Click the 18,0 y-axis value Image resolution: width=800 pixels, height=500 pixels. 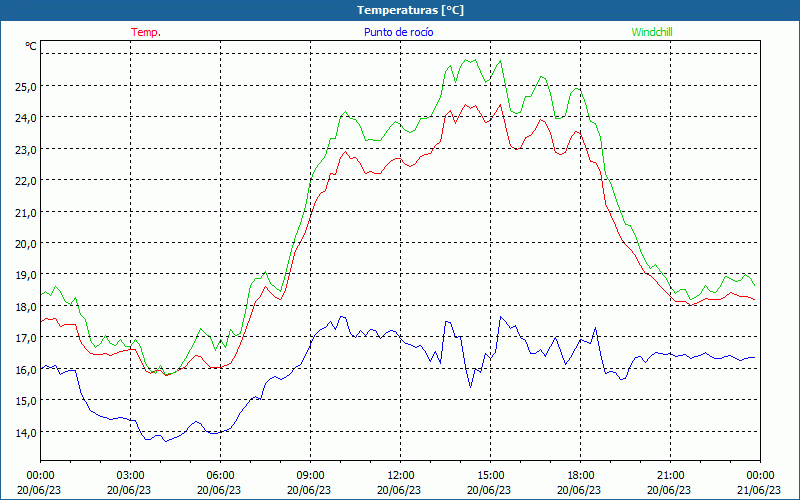pos(26,307)
